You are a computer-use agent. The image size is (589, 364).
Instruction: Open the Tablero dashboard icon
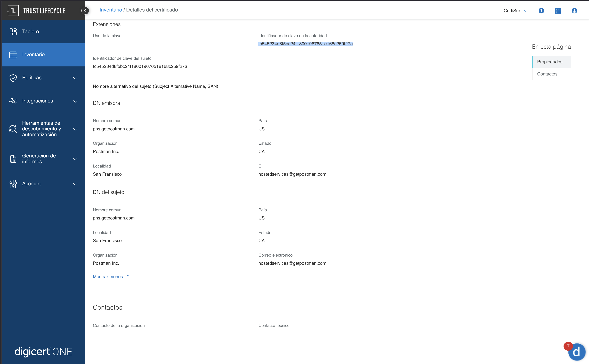(13, 31)
